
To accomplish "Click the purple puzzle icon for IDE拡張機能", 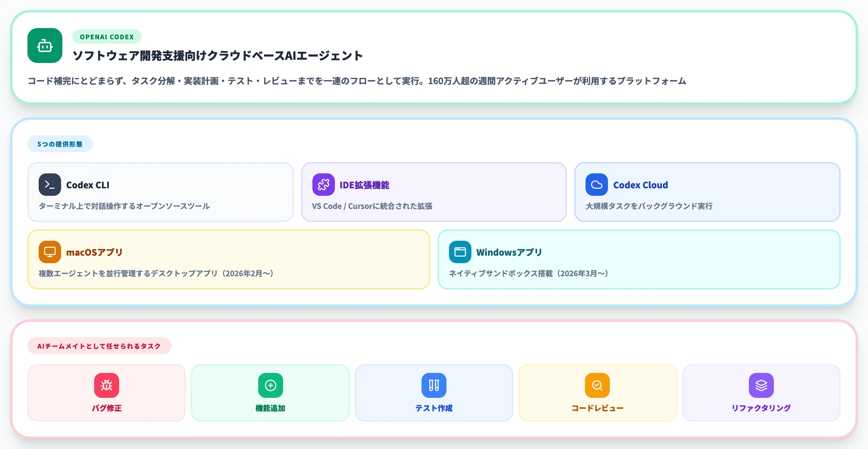I will [324, 185].
